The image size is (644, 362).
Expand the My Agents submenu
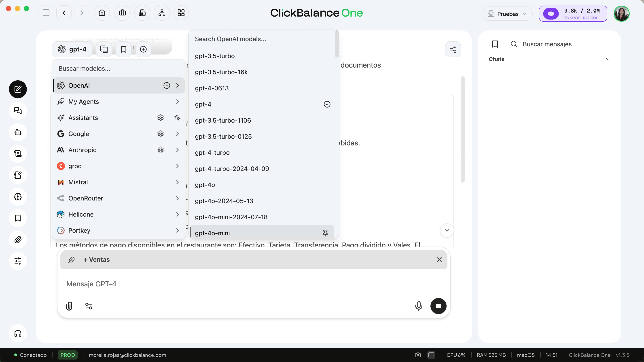coord(178,102)
